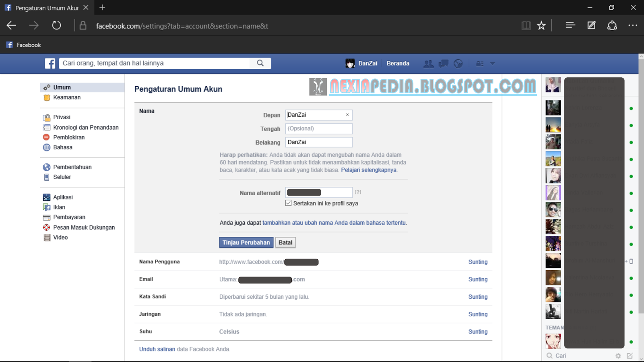Click the site padlock icon
The height and width of the screenshot is (362, 644).
tap(83, 26)
